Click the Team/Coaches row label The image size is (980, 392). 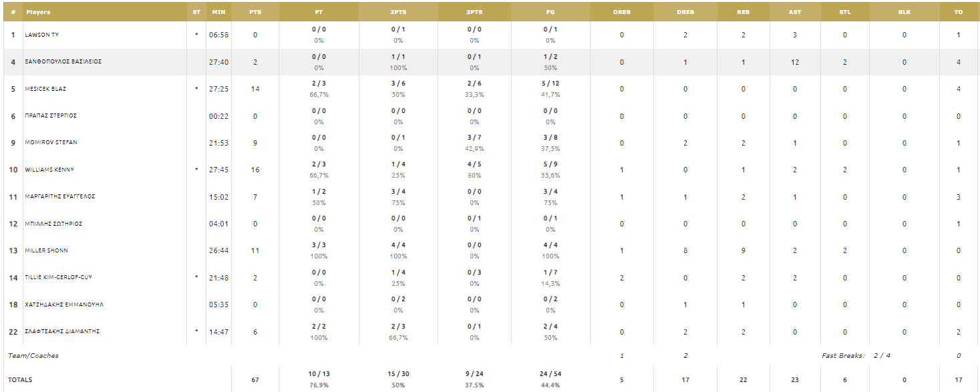33,356
